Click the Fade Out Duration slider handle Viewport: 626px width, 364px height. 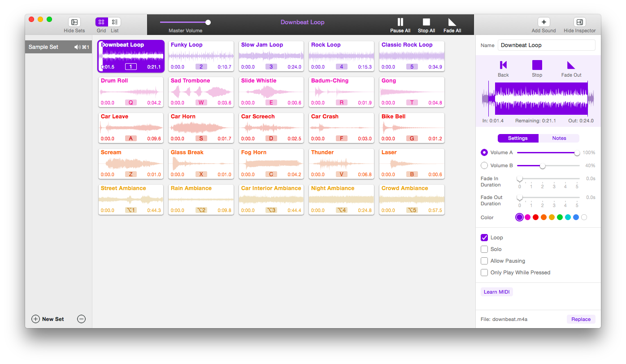(520, 198)
